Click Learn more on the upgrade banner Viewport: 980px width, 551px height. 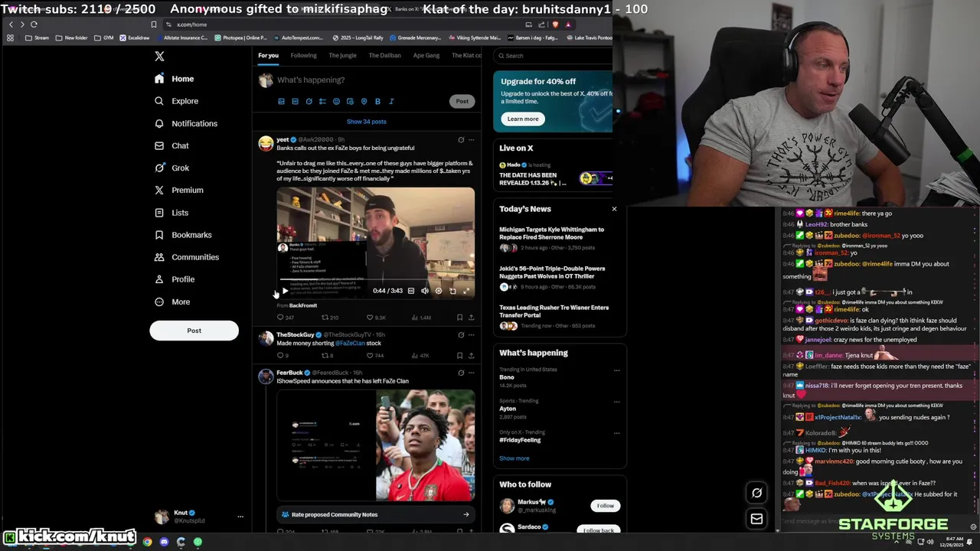pyautogui.click(x=523, y=119)
